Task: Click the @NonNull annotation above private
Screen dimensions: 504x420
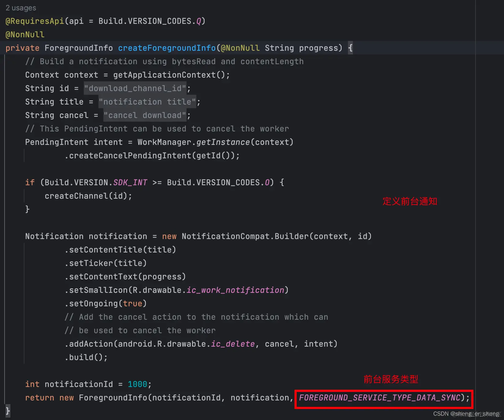Action: [25, 35]
